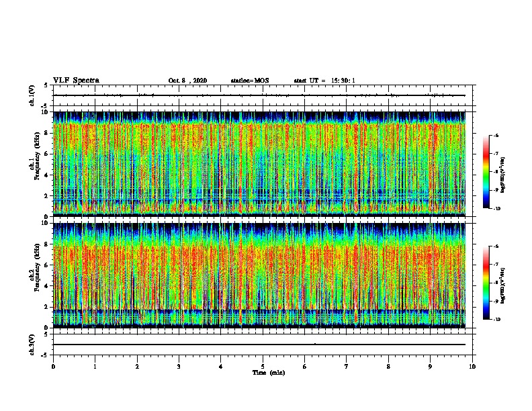
Task: Click time axis tick label "7"
Action: click(347, 367)
